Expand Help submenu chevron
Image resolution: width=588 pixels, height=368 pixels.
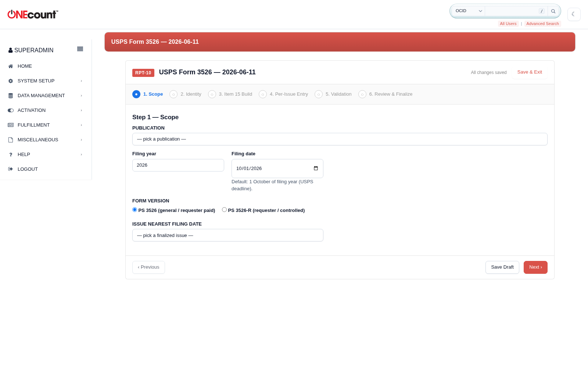[81, 155]
